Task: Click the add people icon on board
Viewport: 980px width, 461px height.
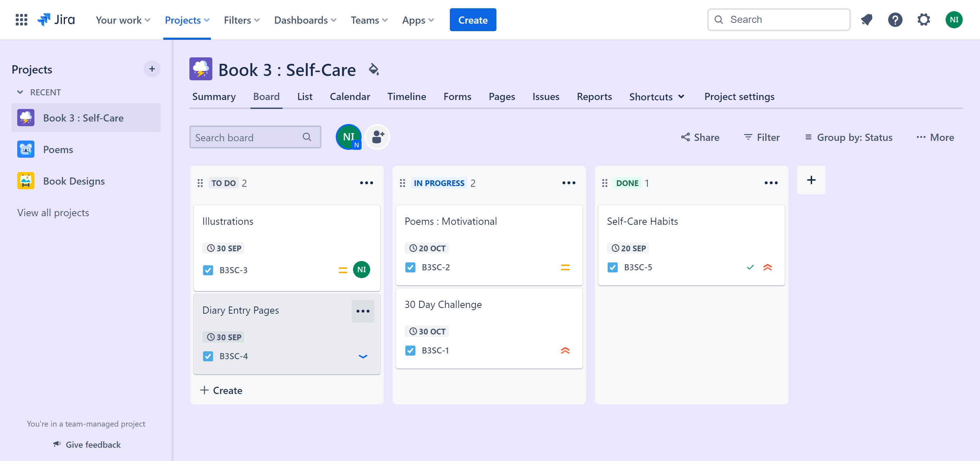Action: [377, 137]
